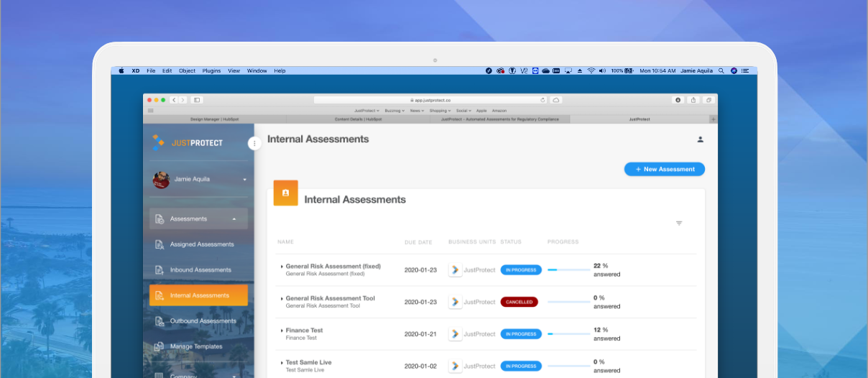868x378 pixels.
Task: Click the sidebar collapse three-dot handle
Action: coord(254,143)
